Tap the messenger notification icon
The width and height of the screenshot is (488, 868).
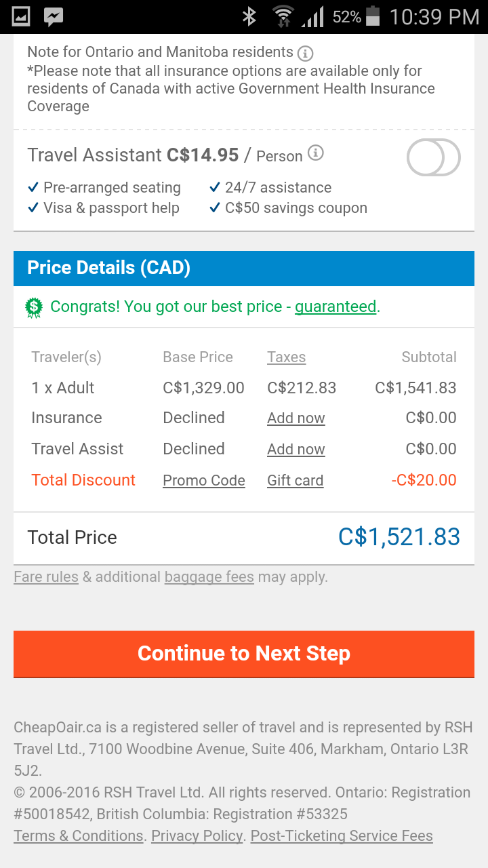[54, 17]
